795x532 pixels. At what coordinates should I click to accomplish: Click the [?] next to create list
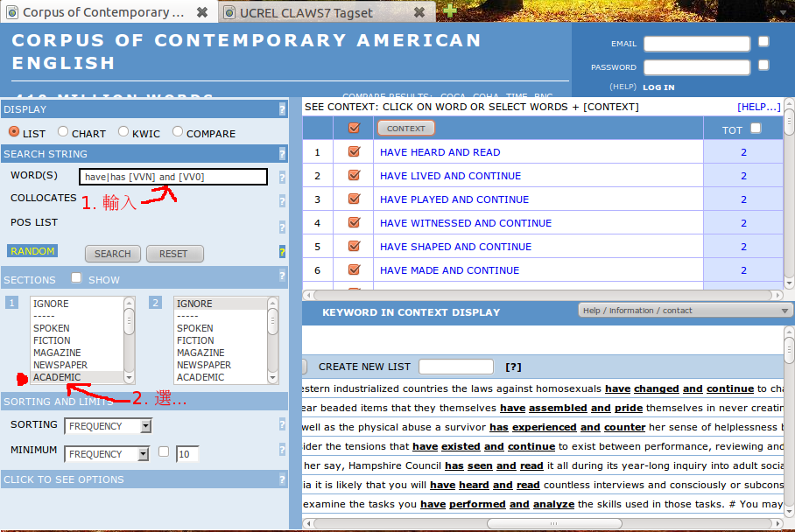(x=513, y=367)
